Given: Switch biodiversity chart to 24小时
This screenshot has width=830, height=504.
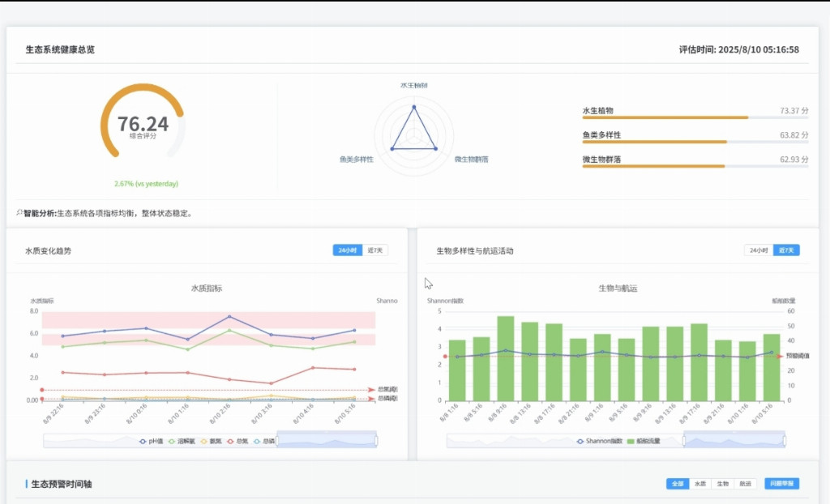Looking at the screenshot, I should point(759,250).
